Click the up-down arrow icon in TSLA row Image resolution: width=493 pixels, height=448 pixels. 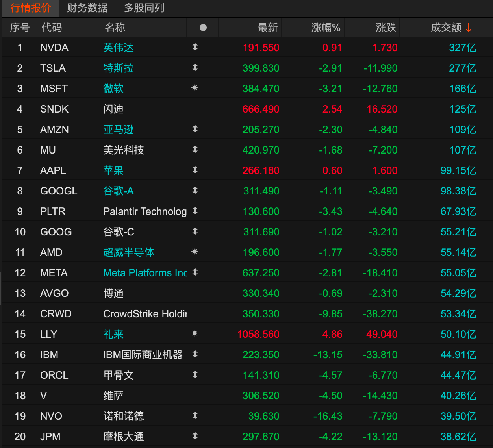(195, 68)
